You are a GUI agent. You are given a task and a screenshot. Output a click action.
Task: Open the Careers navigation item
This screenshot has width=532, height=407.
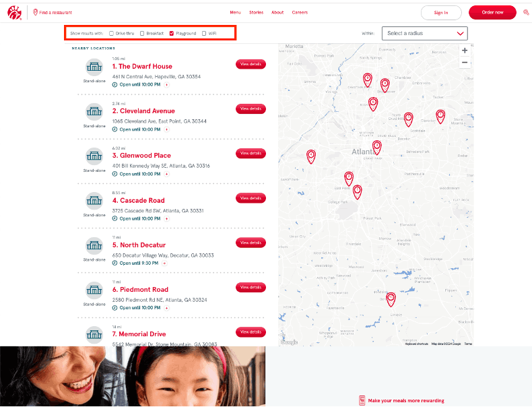(300, 12)
